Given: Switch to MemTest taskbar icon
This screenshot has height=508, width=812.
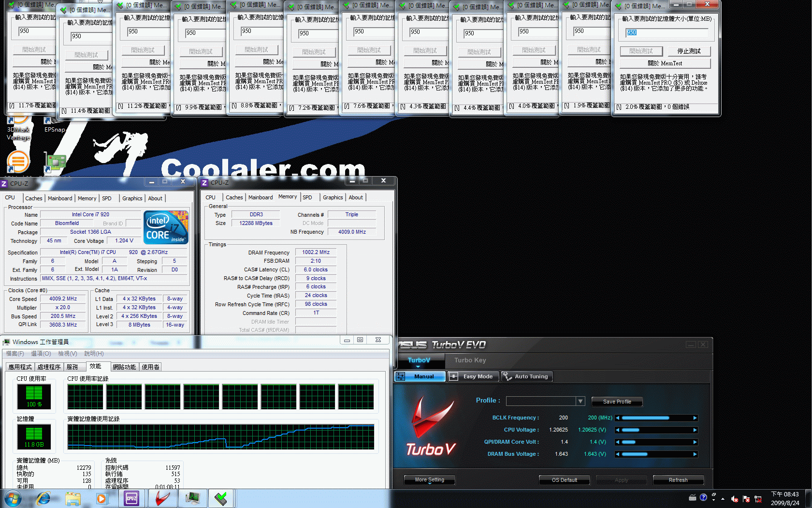Looking at the screenshot, I should coord(221,498).
